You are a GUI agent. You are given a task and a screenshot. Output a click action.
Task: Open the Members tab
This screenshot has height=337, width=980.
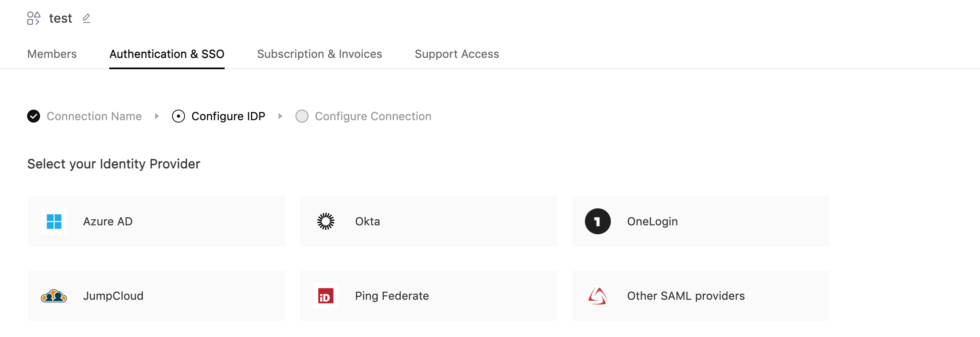52,54
